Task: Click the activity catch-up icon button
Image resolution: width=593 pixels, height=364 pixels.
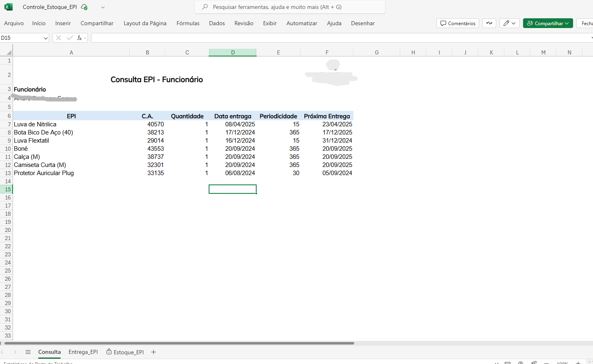Action: click(489, 23)
